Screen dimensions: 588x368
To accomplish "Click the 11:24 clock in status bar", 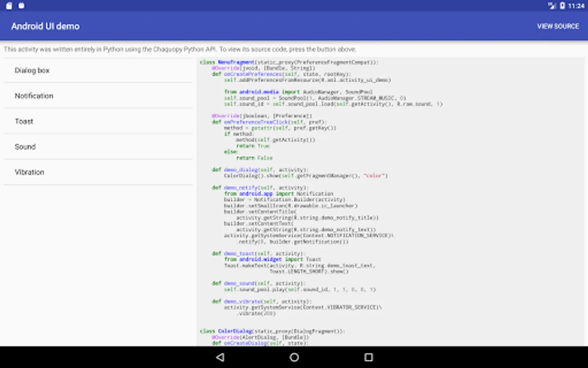I will pyautogui.click(x=576, y=6).
